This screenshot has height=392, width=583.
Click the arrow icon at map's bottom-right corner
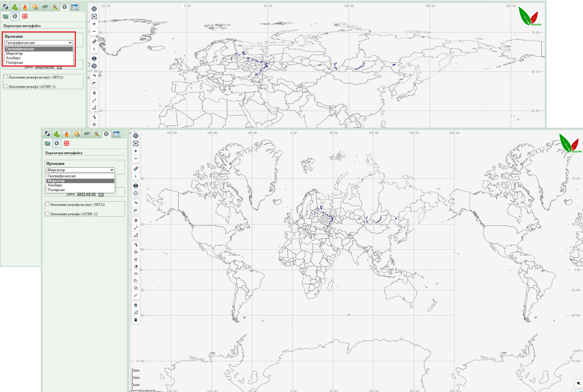579,384
